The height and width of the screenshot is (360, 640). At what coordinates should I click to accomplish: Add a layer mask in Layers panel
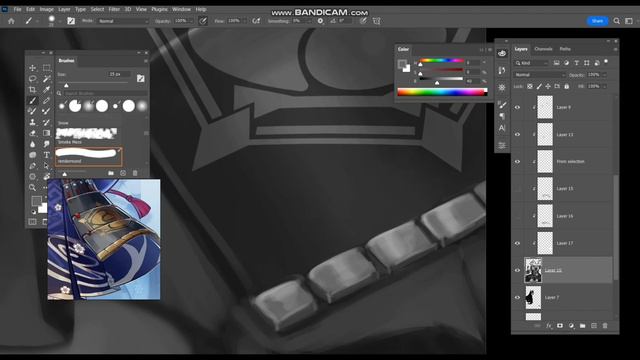(x=560, y=326)
